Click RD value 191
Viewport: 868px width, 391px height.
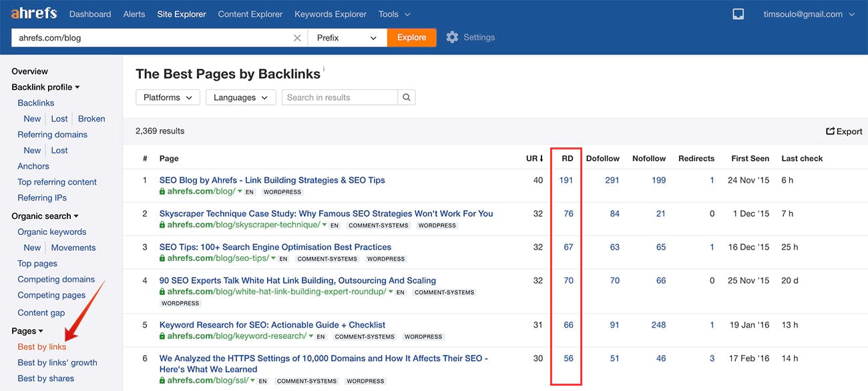click(x=566, y=180)
